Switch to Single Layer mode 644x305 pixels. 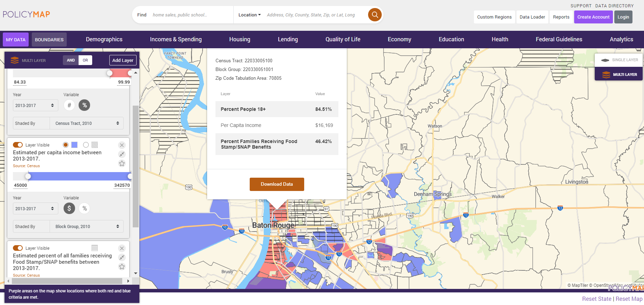tap(619, 60)
